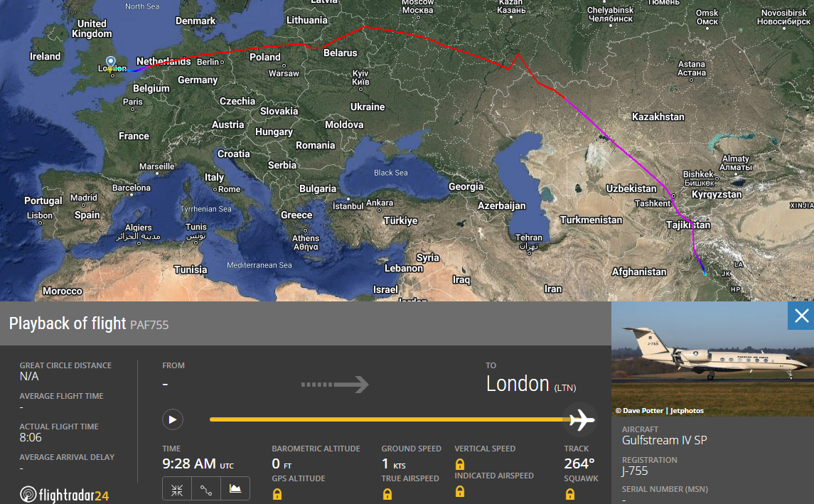Image resolution: width=814 pixels, height=504 pixels.
Task: Click the True Airspeed lock icon
Action: click(387, 494)
